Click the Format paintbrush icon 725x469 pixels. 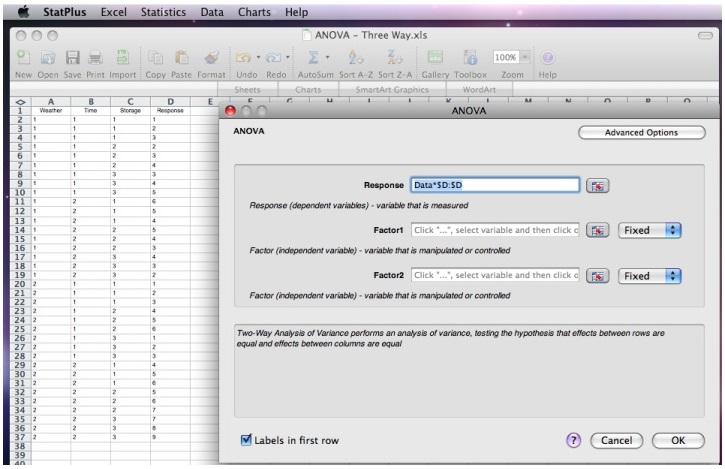(211, 57)
